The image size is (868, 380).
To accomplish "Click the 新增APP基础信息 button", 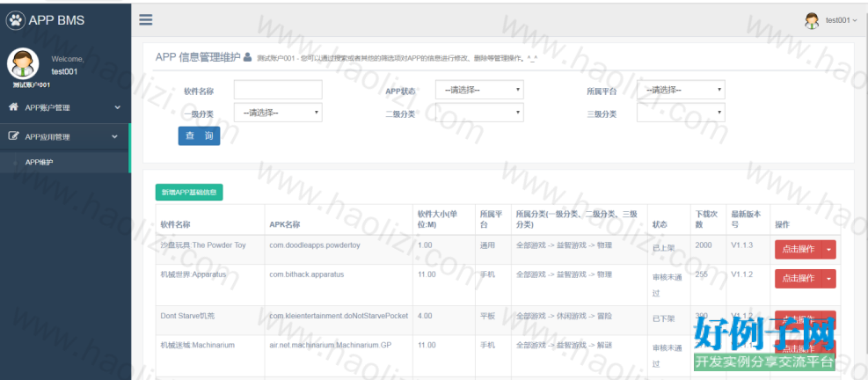I will point(189,193).
